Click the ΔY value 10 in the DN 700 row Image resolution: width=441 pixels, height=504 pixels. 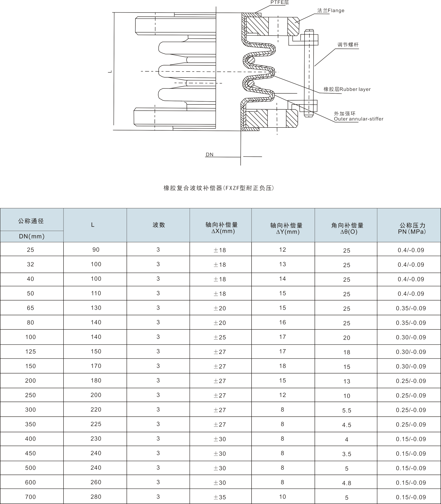[x=283, y=497]
